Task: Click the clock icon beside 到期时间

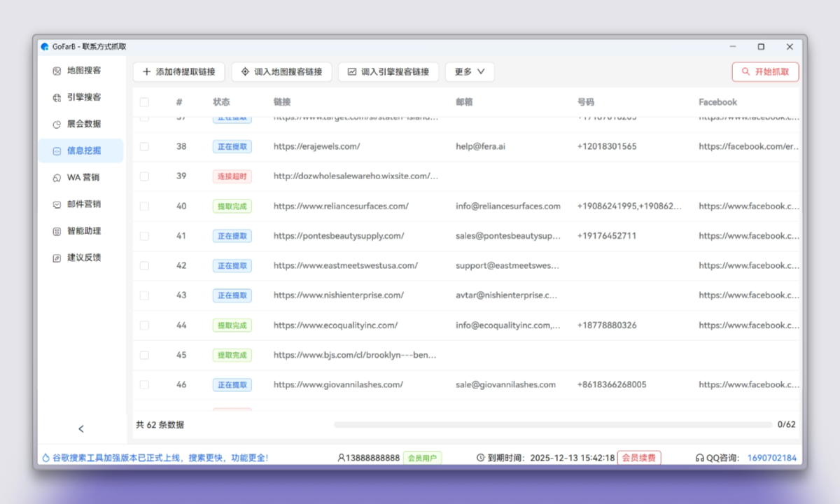Action: [480, 458]
